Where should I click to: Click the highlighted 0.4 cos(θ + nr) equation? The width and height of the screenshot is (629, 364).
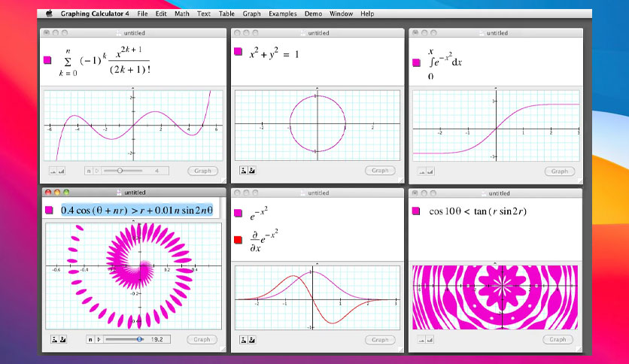pyautogui.click(x=137, y=210)
